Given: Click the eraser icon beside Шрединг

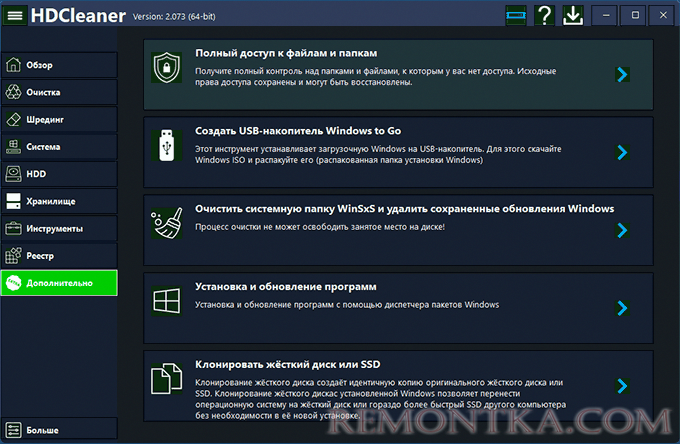Looking at the screenshot, I should click(x=13, y=119).
